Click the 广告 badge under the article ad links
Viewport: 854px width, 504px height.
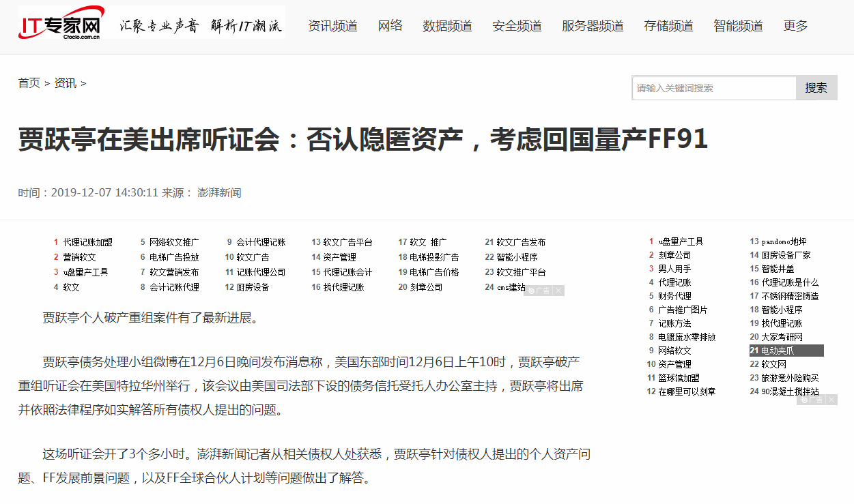click(x=539, y=291)
